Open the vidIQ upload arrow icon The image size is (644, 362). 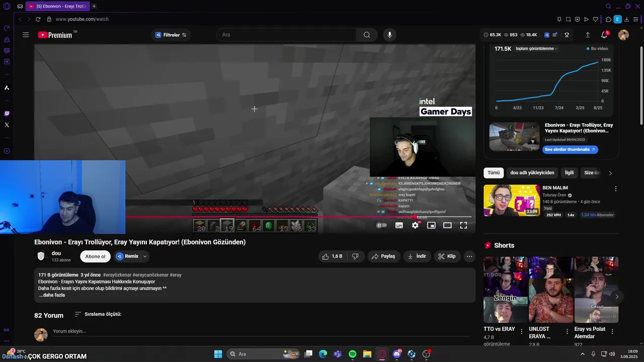pos(588,35)
